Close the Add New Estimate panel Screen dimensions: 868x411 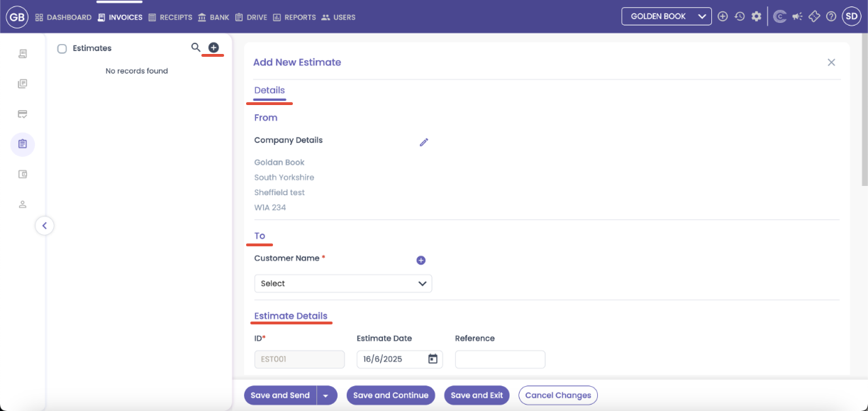831,62
